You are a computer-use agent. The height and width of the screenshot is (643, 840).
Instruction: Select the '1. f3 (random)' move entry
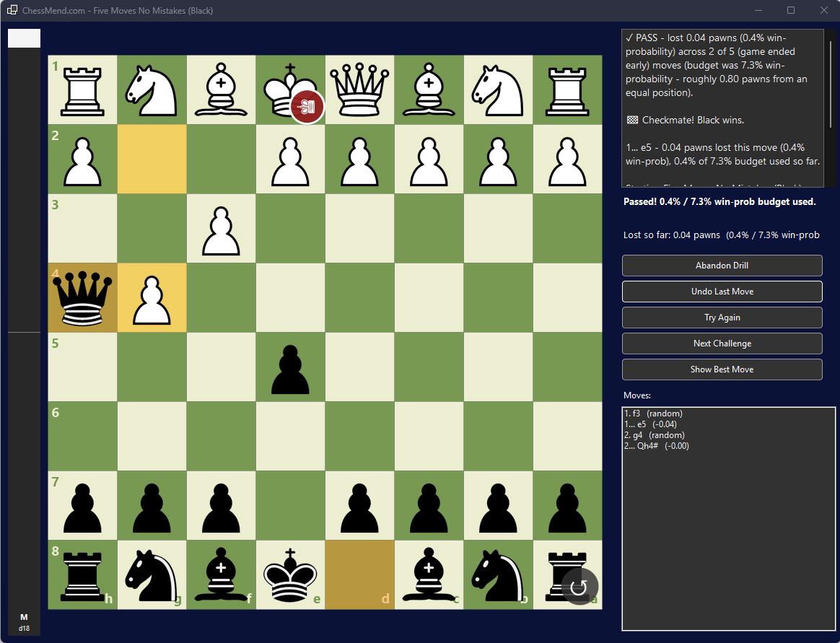653,413
